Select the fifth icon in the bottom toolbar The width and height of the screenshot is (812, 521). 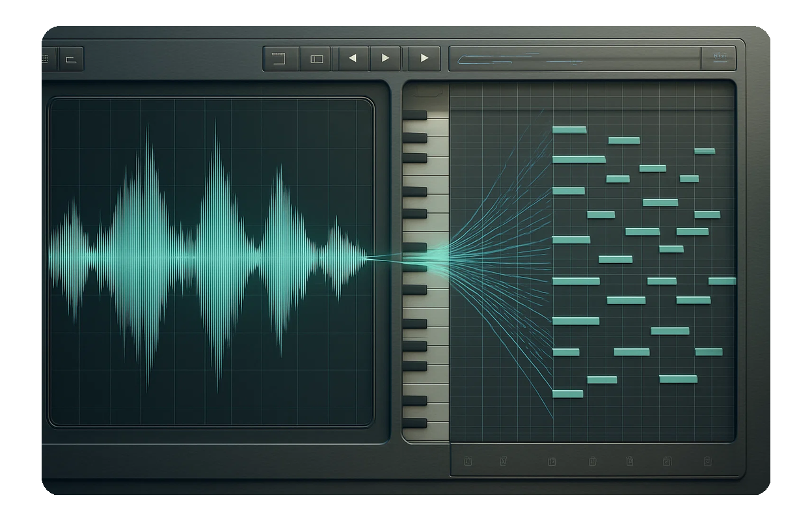point(629,462)
